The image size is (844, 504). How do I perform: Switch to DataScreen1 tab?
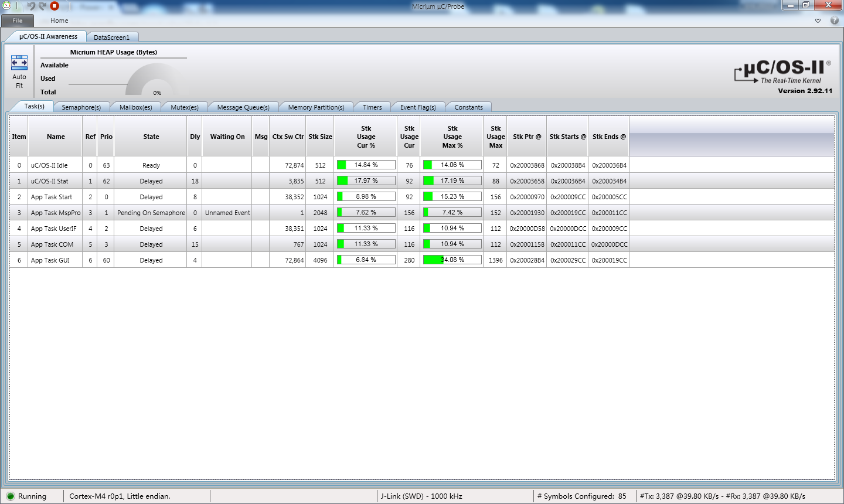coord(112,37)
